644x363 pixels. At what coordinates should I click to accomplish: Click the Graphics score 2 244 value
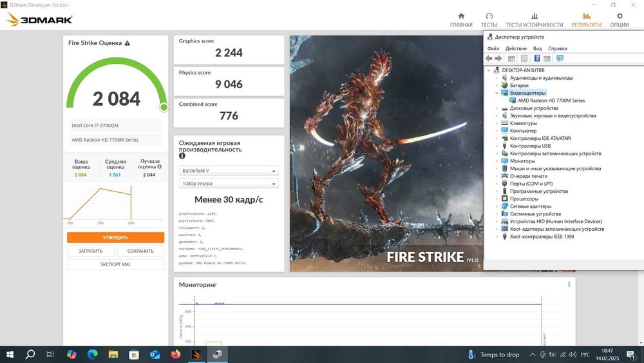[229, 53]
